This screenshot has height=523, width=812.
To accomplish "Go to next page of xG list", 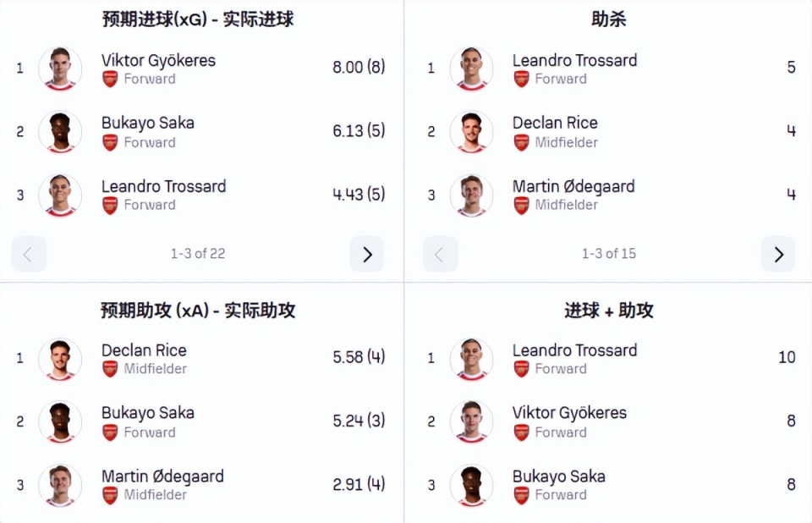I will [x=366, y=254].
